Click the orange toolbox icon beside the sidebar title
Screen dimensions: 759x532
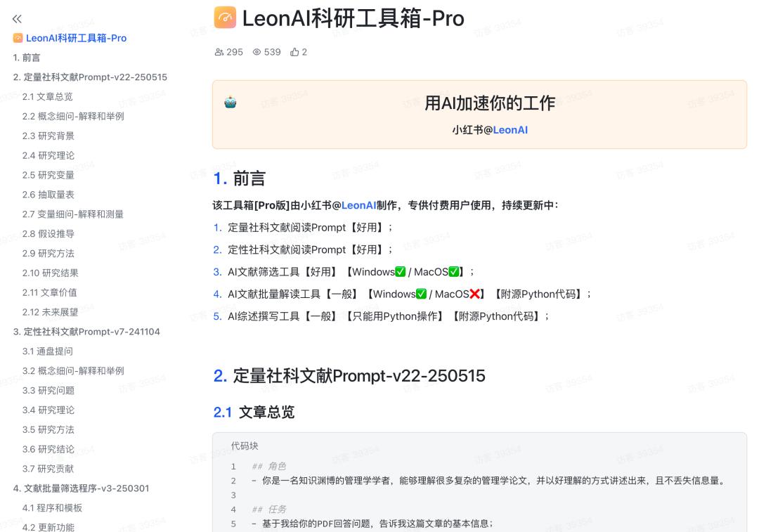[x=17, y=38]
